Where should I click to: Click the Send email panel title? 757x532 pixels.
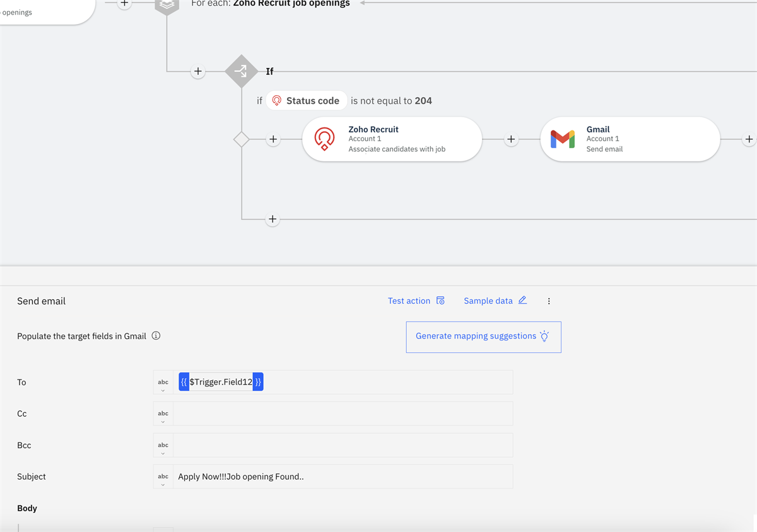[x=41, y=301]
